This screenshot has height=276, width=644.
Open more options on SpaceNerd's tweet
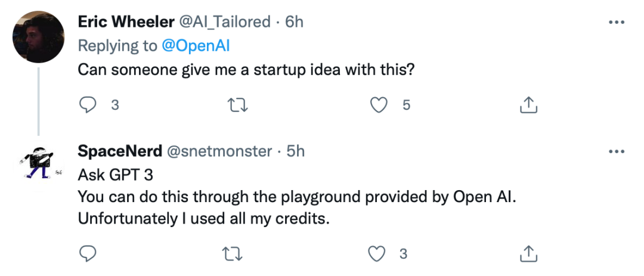click(615, 151)
